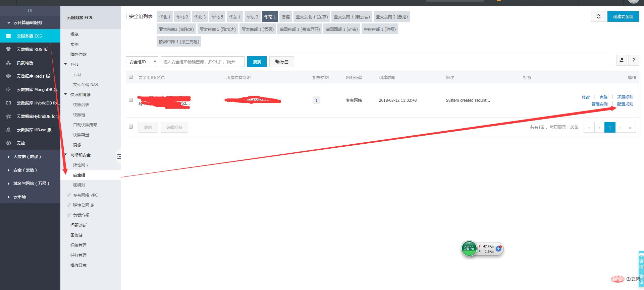Focus the security group ID search field
The image size is (644, 290).
pos(202,62)
